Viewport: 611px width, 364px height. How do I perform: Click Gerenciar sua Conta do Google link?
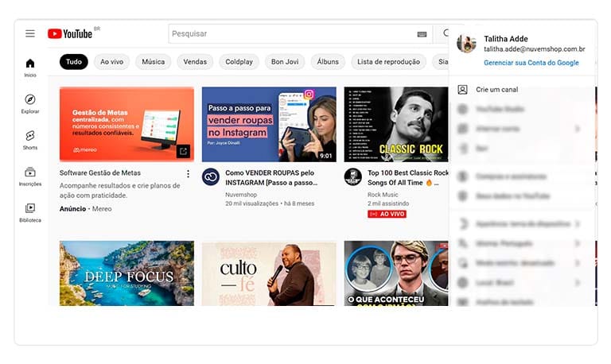click(531, 62)
